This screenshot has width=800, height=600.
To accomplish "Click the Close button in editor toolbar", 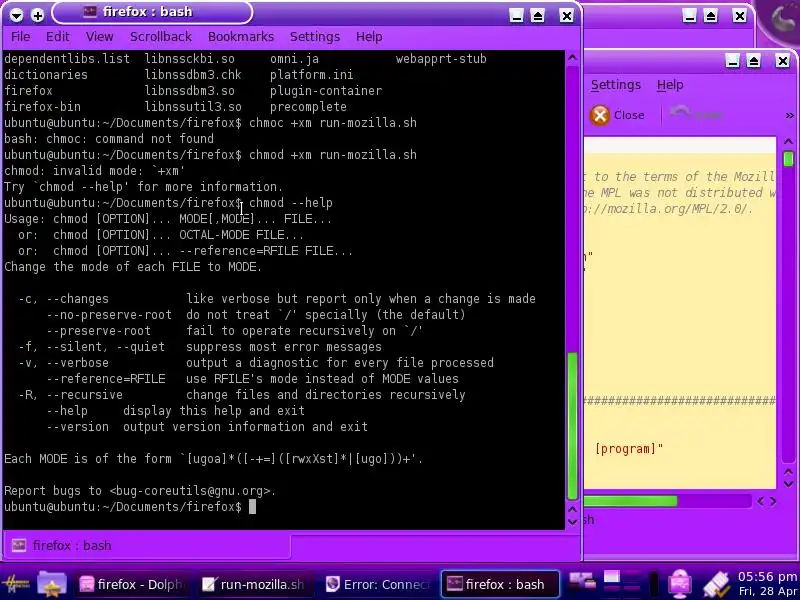I will click(617, 115).
